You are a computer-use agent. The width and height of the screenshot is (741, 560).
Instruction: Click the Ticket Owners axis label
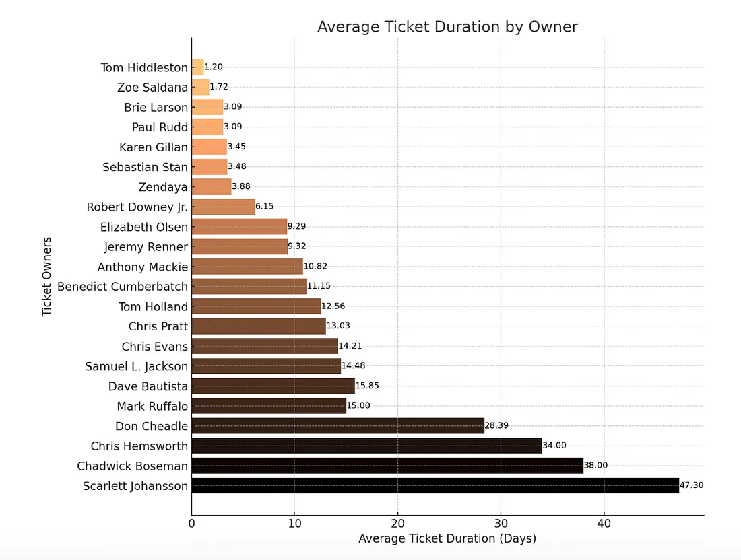[46, 277]
